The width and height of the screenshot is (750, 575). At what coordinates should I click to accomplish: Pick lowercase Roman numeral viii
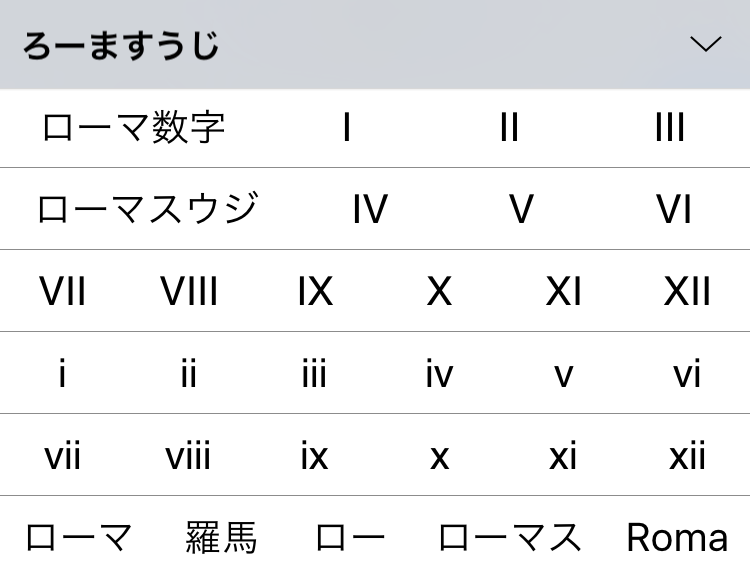click(188, 456)
